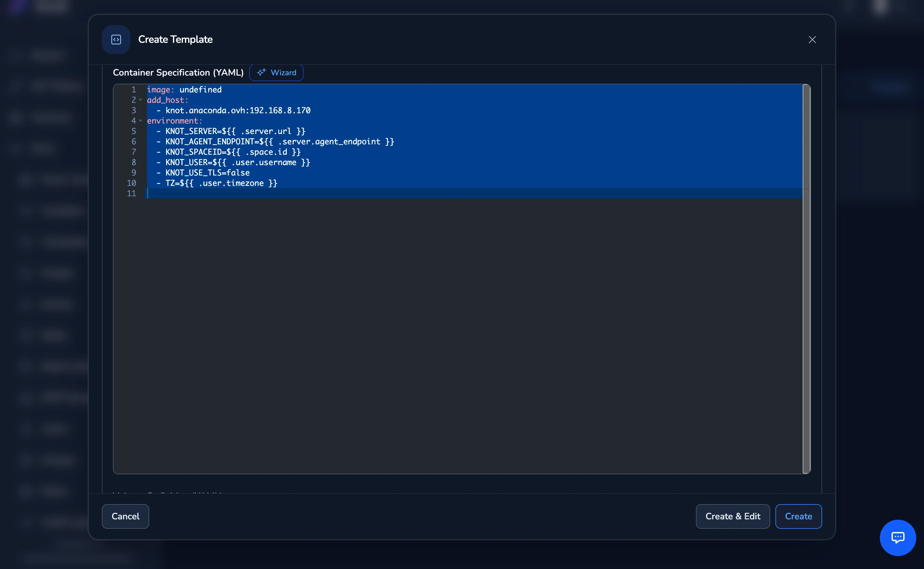Click line number 10 in gutter
Viewport: 924px width, 569px height.
pos(131,183)
